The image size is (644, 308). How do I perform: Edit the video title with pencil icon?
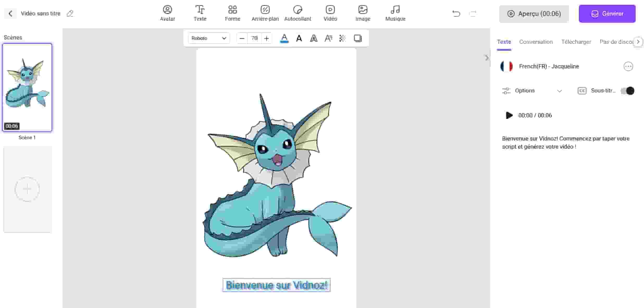(70, 14)
